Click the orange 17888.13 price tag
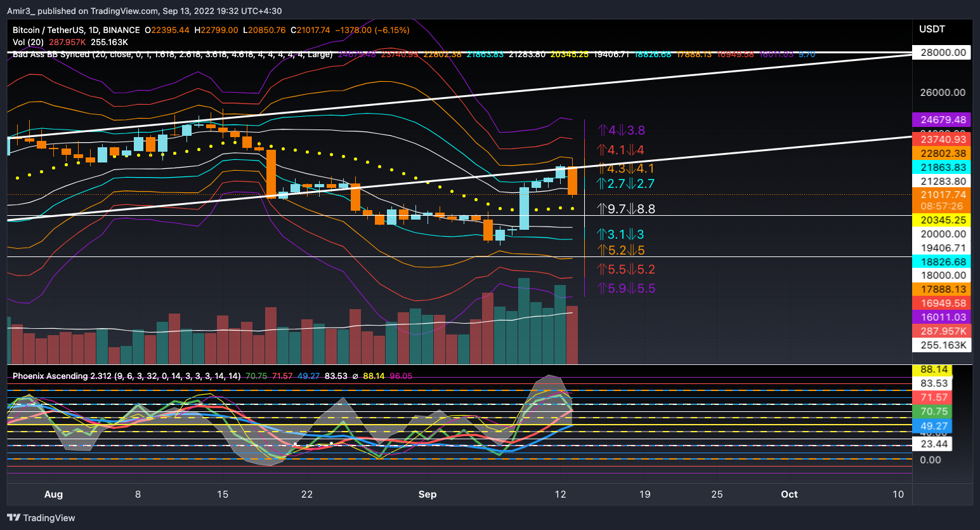The height and width of the screenshot is (530, 980). 943,289
